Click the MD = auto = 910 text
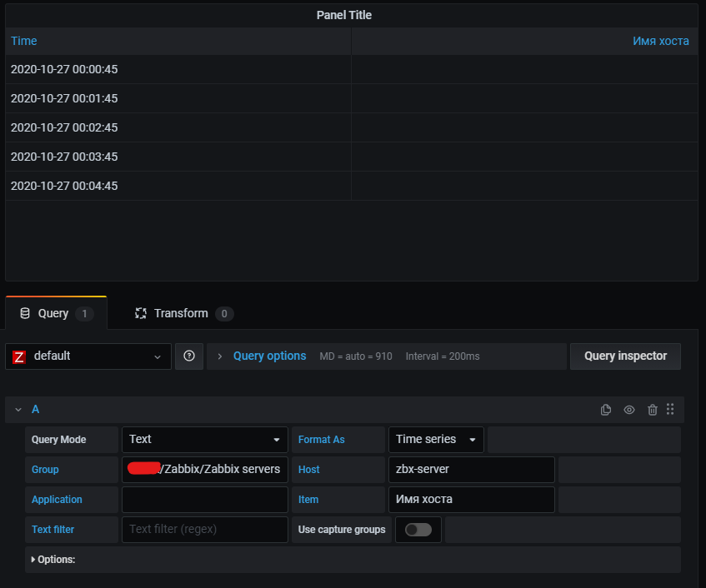 click(x=356, y=356)
